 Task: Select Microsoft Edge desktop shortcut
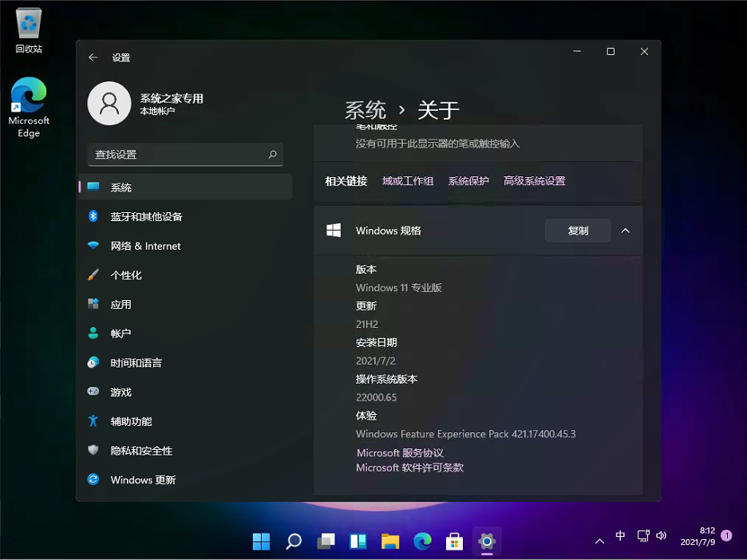pos(29,107)
